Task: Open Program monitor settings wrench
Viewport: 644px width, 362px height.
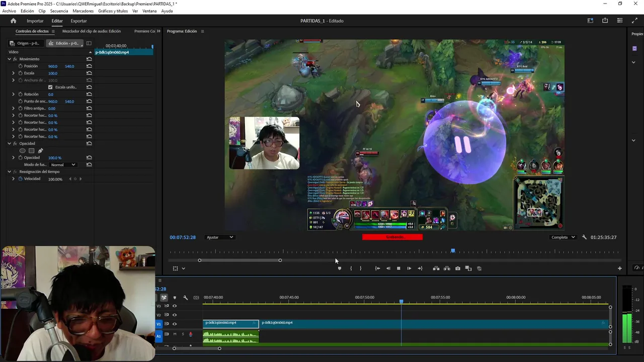Action: tap(584, 237)
